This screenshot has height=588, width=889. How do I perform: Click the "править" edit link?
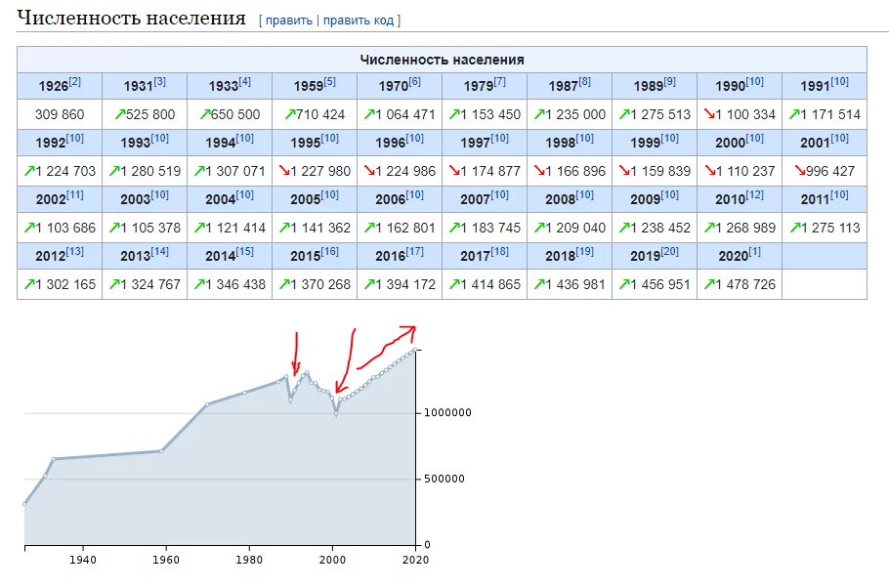click(x=288, y=20)
